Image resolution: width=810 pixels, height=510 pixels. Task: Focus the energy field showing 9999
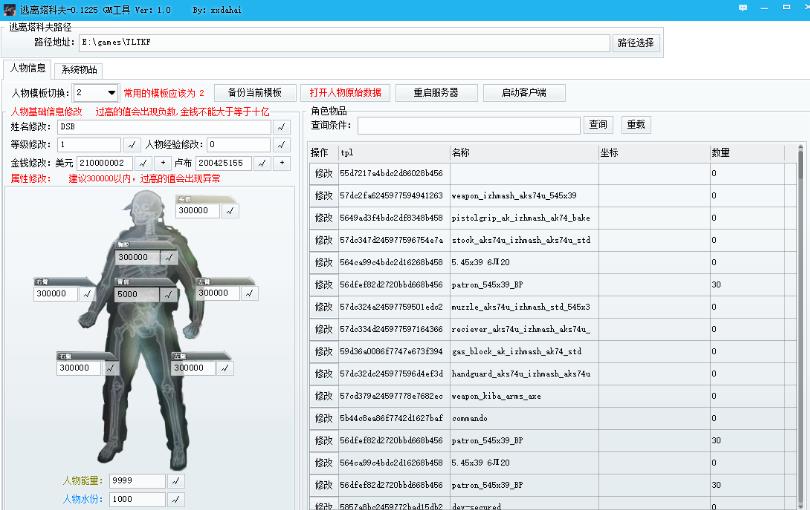click(x=137, y=481)
